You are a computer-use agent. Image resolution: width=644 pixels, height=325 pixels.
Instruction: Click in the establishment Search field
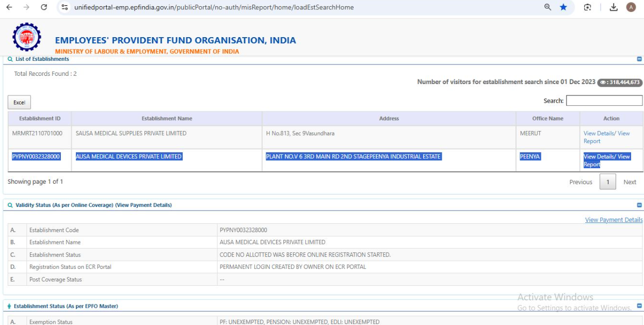tap(604, 101)
